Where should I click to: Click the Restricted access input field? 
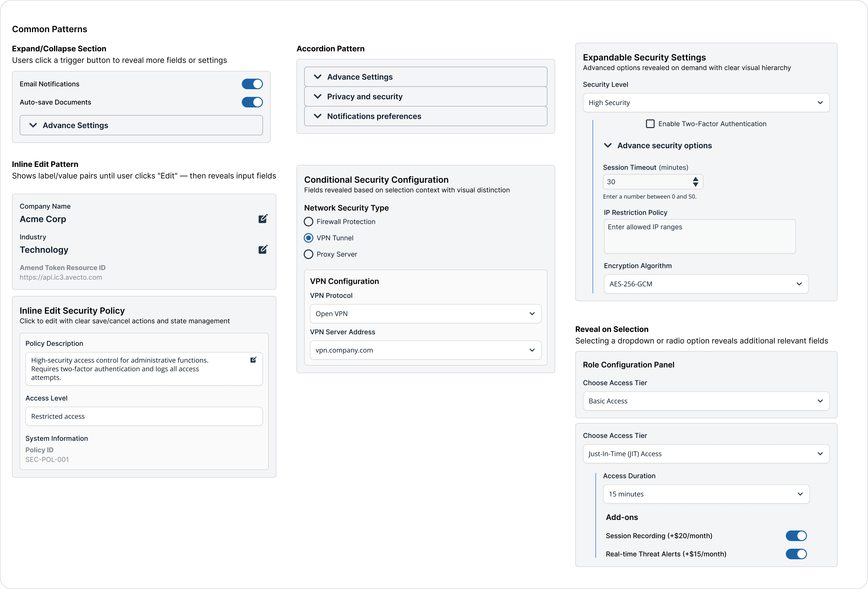(144, 416)
